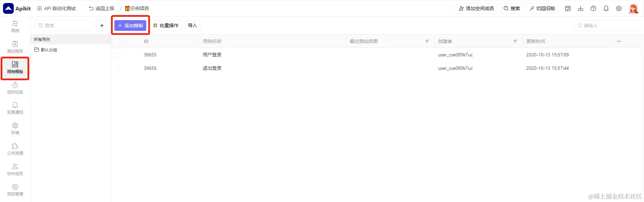Click the ID column header

click(x=146, y=41)
